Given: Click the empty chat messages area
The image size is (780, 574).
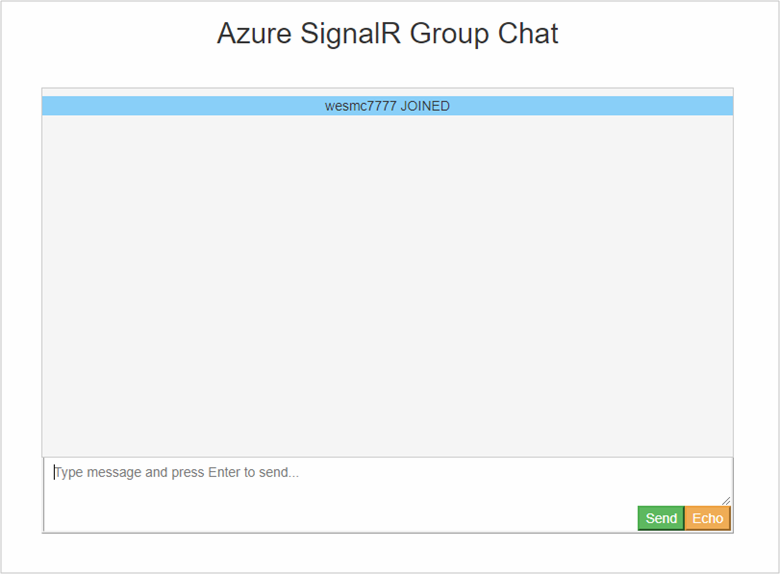Looking at the screenshot, I should 388,286.
